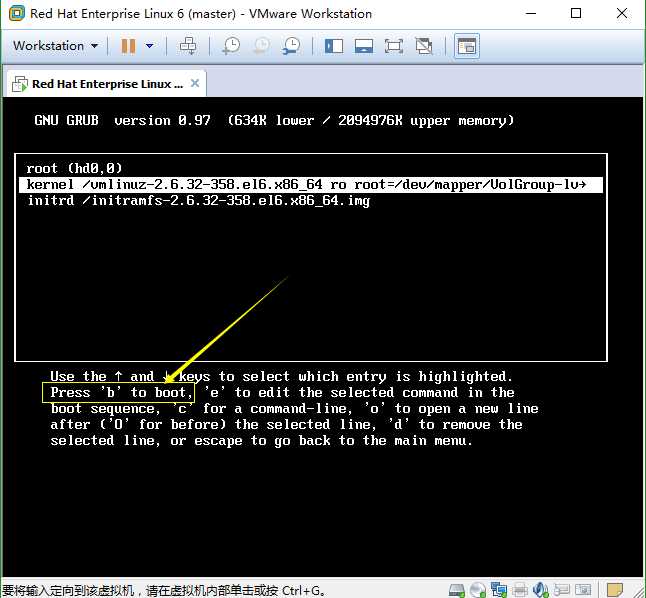Click the VMware Workstation title bar icon

click(16, 14)
